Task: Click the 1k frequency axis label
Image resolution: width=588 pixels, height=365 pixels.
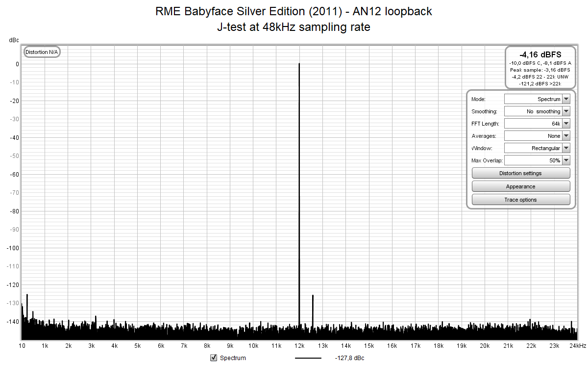Action: [x=45, y=346]
